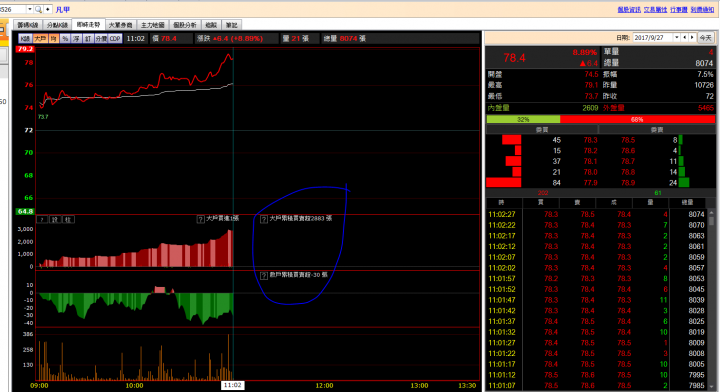
Task: Click the 總量 8074 readout in chart header
Action: pos(344,39)
